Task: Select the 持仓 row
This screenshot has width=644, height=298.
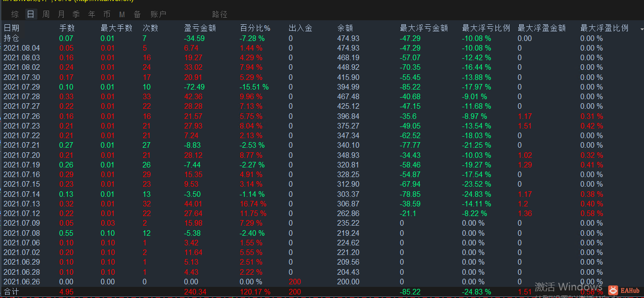Action: [x=322, y=38]
